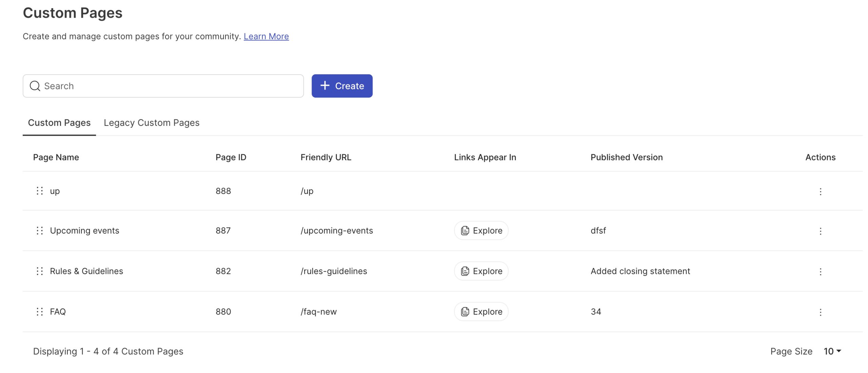Click the search magnifier icon
This screenshot has height=373, width=868.
[x=35, y=86]
